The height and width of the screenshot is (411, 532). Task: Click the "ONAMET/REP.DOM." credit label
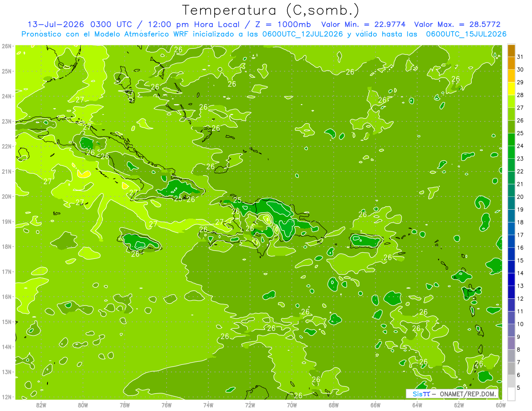click(x=469, y=394)
